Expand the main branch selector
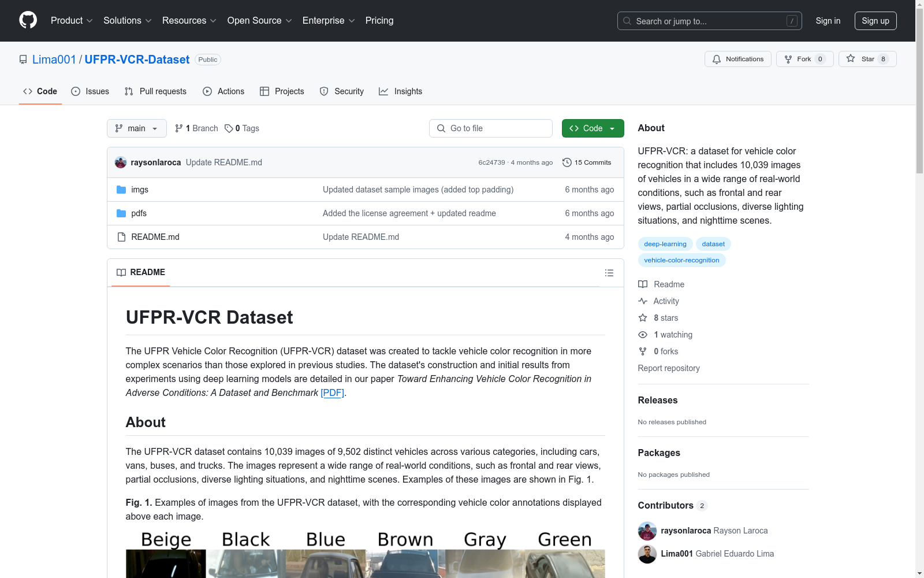 tap(136, 128)
